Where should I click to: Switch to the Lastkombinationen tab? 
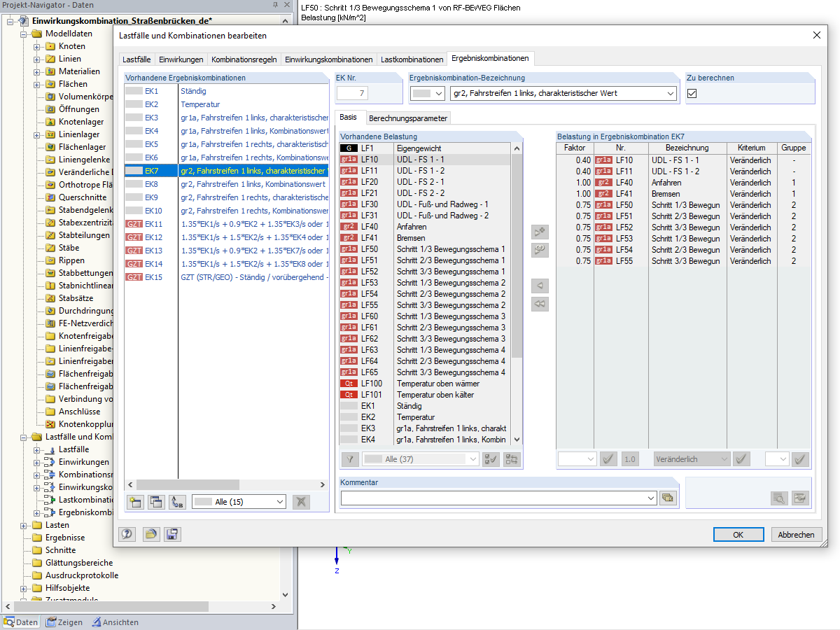point(412,59)
